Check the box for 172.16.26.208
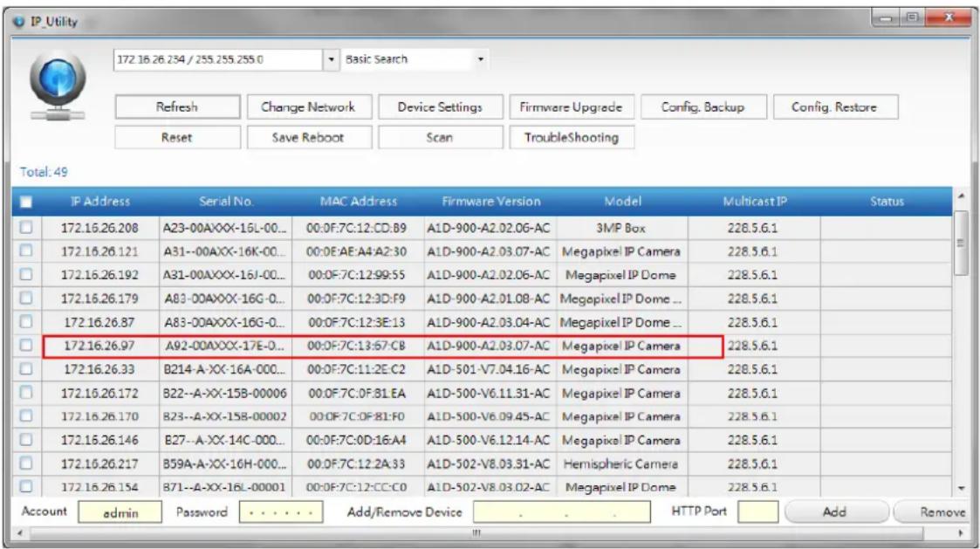Viewport: 980px width, 549px height. [x=26, y=228]
